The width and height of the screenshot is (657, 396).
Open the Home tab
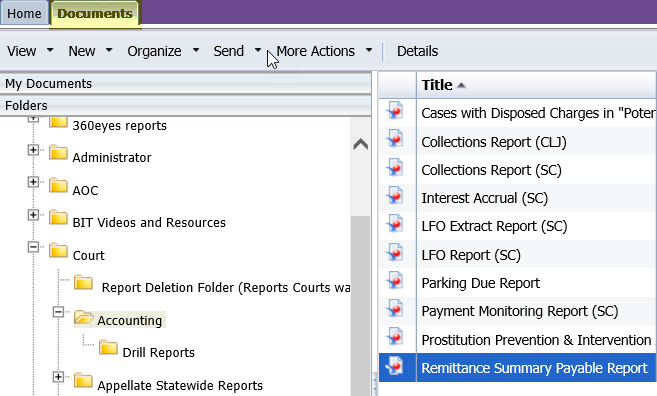click(x=24, y=13)
